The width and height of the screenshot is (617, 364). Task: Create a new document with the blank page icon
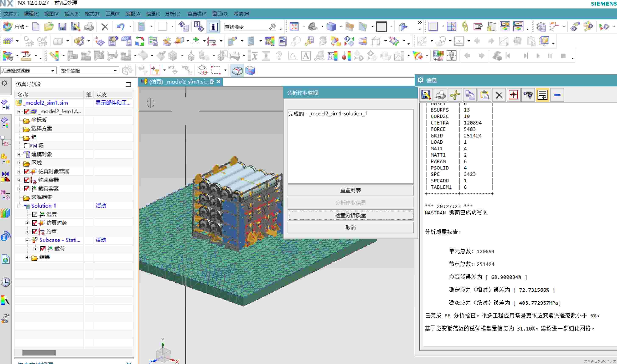36,26
